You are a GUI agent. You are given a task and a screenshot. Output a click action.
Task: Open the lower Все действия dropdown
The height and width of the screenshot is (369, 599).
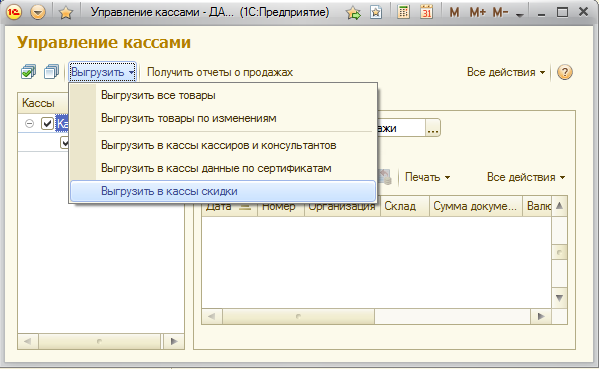(526, 177)
